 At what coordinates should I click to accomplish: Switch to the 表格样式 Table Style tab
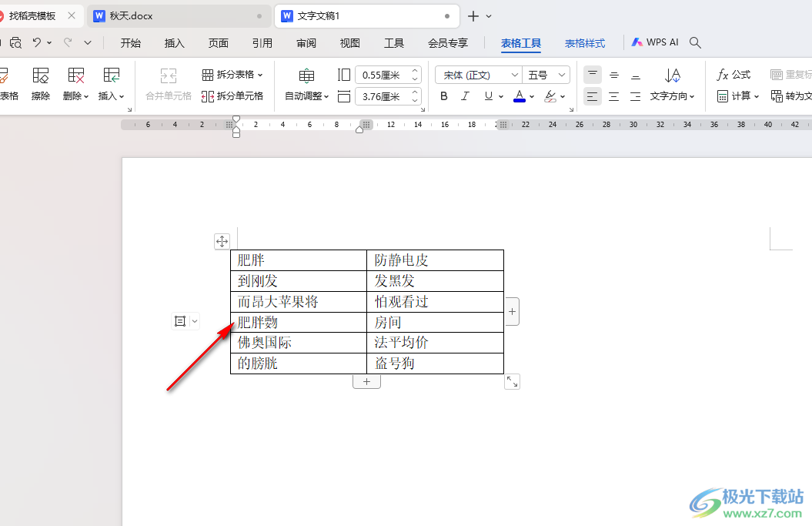coord(585,43)
